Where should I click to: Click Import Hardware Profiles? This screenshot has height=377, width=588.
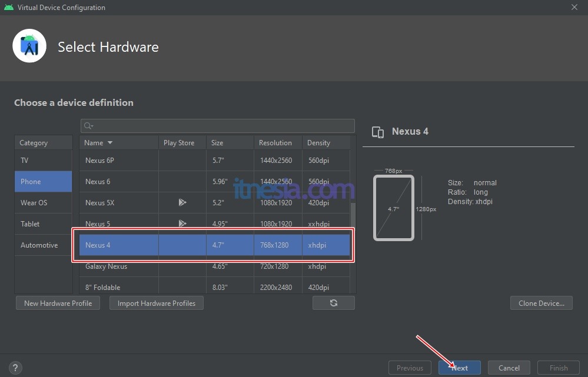[x=156, y=303]
